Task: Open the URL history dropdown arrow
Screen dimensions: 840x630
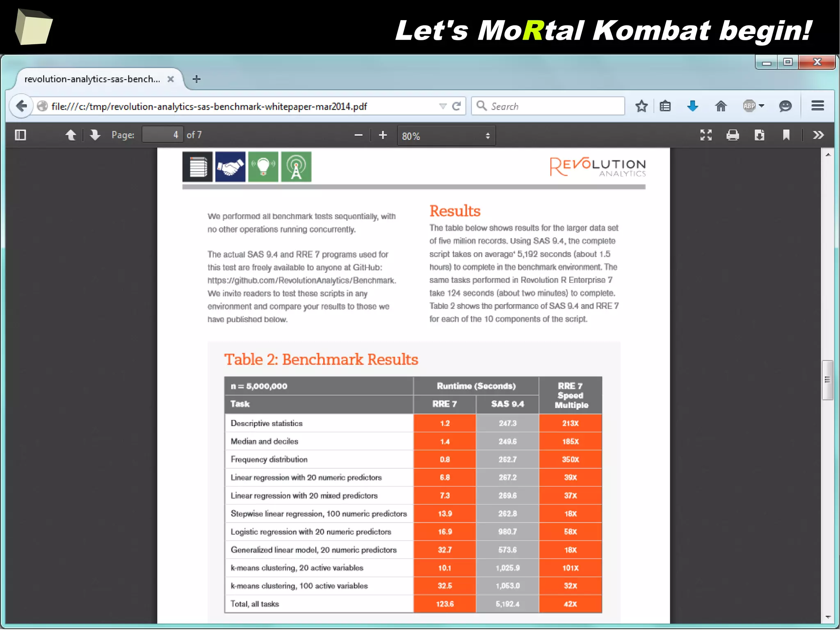Action: click(443, 106)
